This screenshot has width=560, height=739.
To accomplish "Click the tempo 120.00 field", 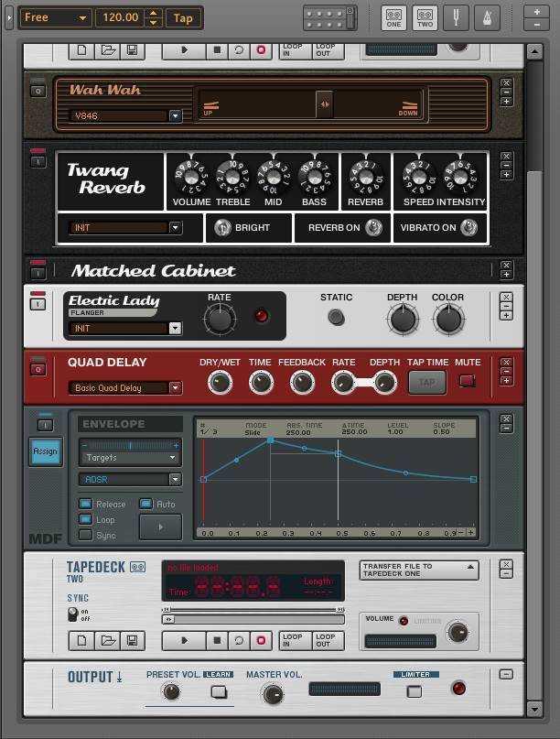I will coord(121,18).
